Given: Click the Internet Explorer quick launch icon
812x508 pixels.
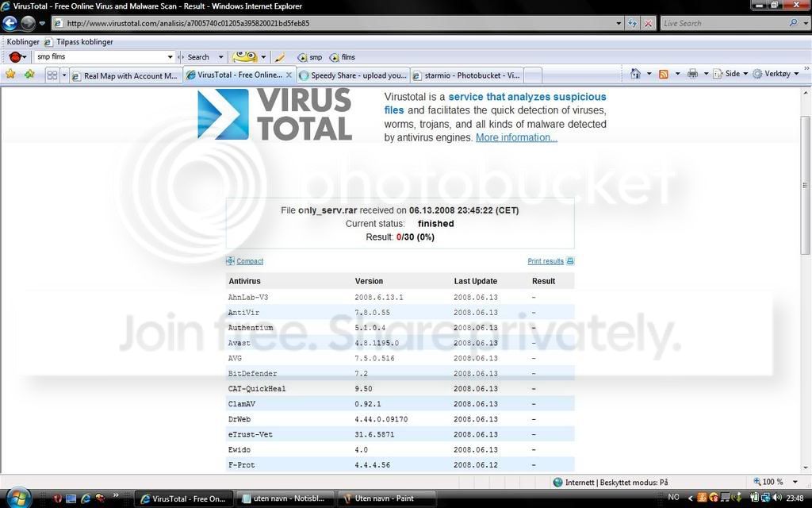Looking at the screenshot, I should [x=86, y=498].
